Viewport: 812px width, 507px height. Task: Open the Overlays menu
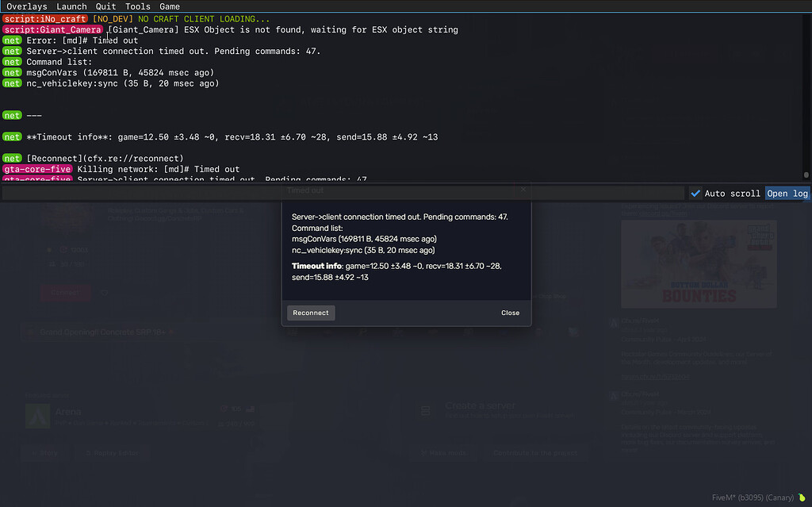(x=26, y=6)
